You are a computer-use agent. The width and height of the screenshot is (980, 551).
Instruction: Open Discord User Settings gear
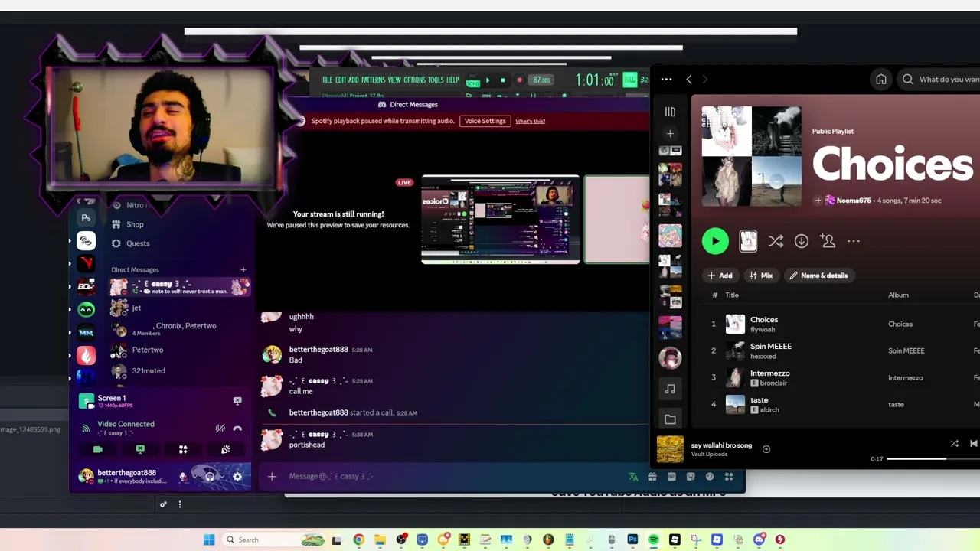(237, 477)
